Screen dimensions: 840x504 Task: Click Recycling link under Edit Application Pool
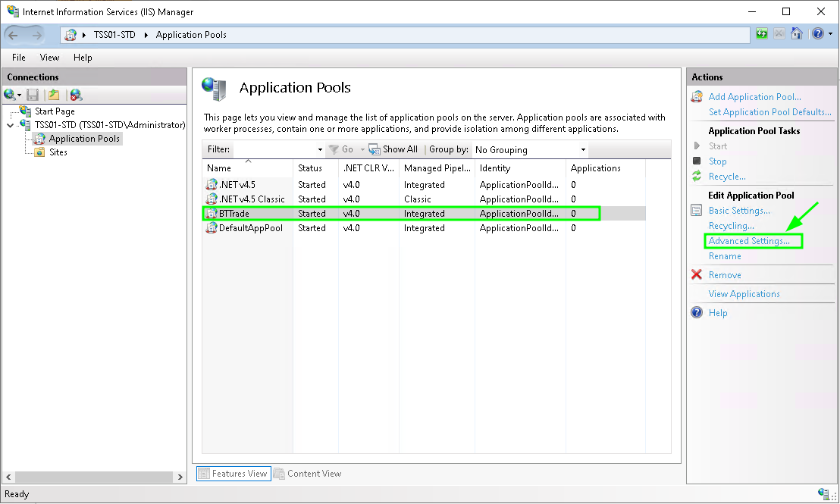coord(732,226)
